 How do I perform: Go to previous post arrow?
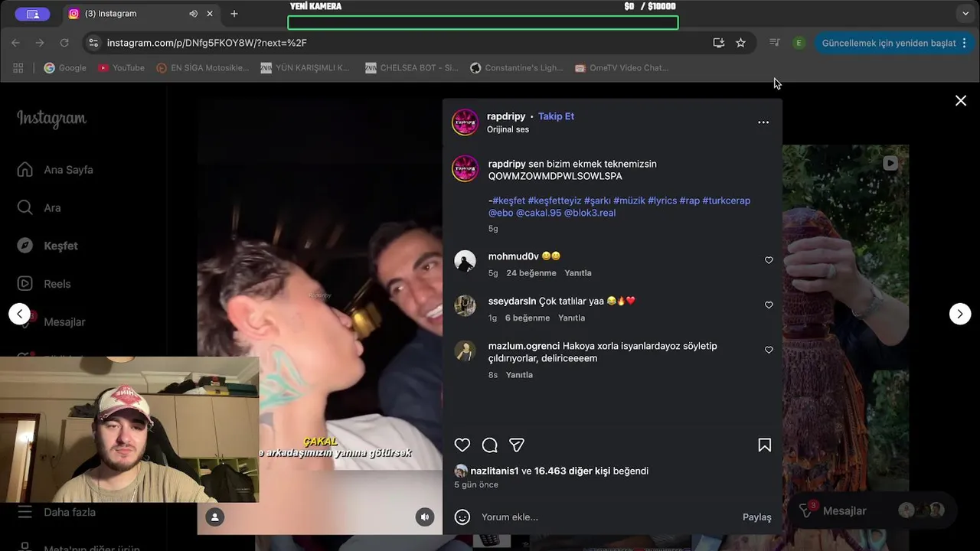20,314
